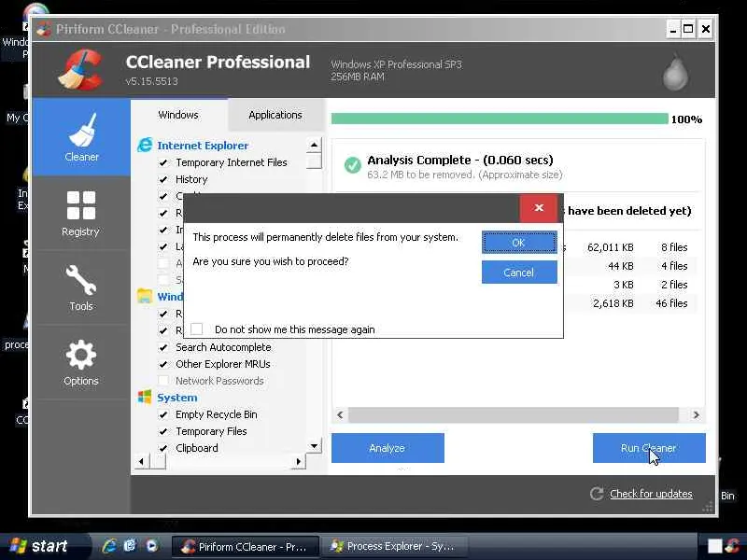This screenshot has height=560, width=747.
Task: Click results pane scroll left arrow
Action: (340, 414)
